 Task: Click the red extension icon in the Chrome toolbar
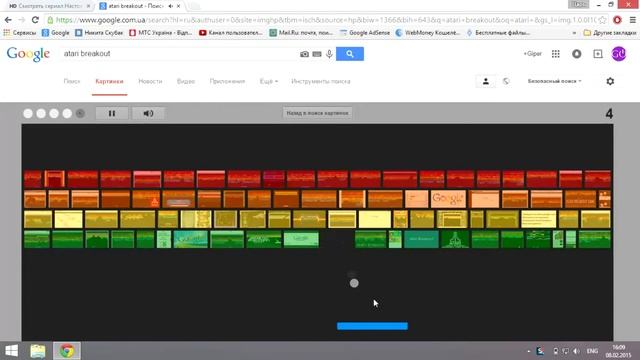617,20
